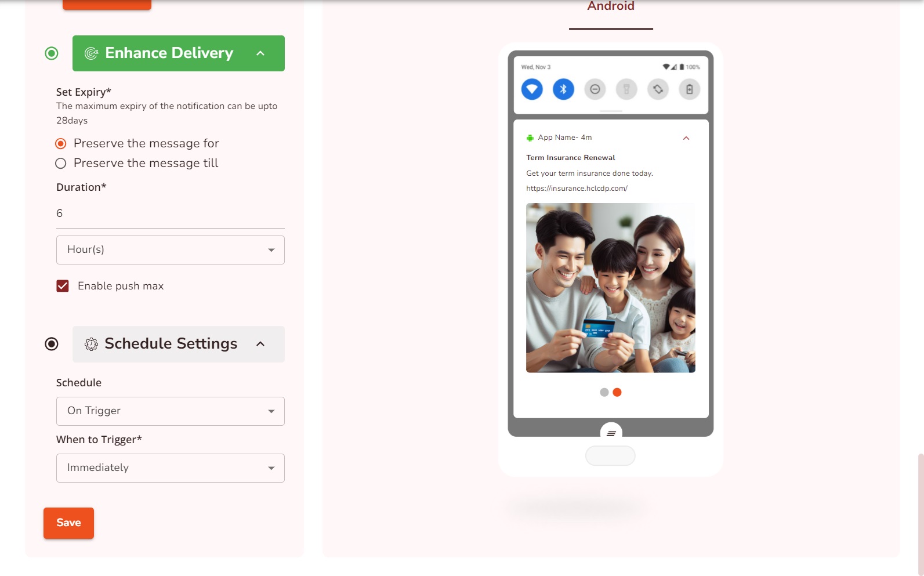Image resolution: width=924 pixels, height=576 pixels.
Task: Click the battery saver icon in preview
Action: tap(689, 89)
